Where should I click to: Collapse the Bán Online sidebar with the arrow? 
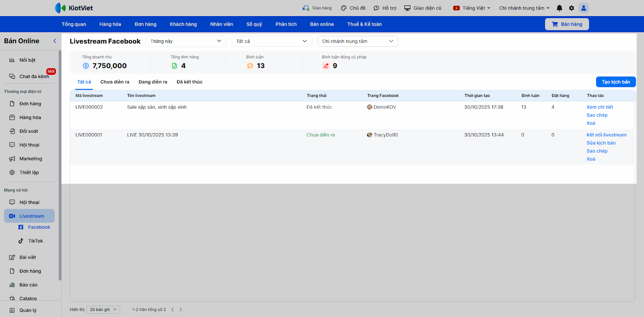coord(55,41)
